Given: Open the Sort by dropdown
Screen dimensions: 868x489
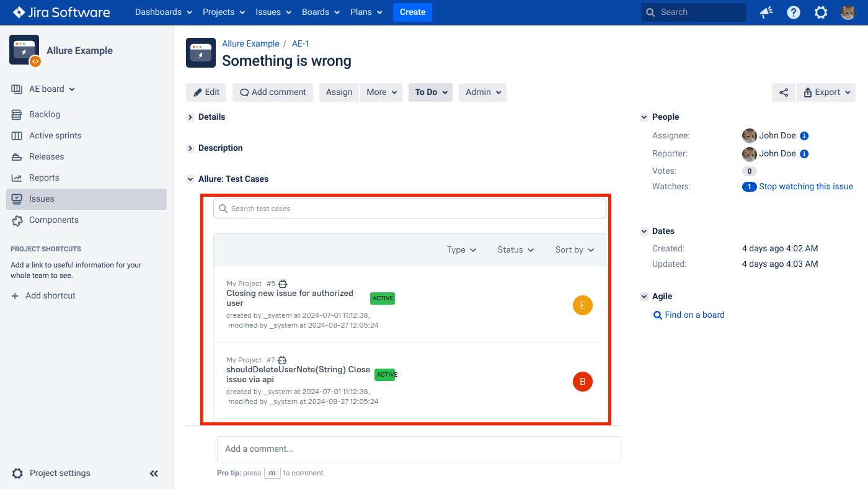Looking at the screenshot, I should (x=575, y=250).
